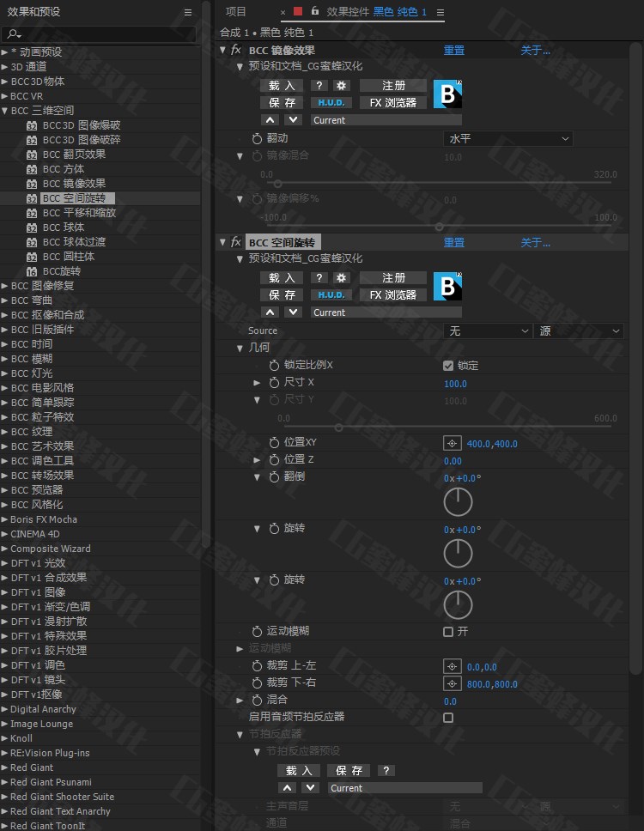
Task: Click the H.U.D. button in BCC 空间旋转
Action: pyautogui.click(x=331, y=294)
